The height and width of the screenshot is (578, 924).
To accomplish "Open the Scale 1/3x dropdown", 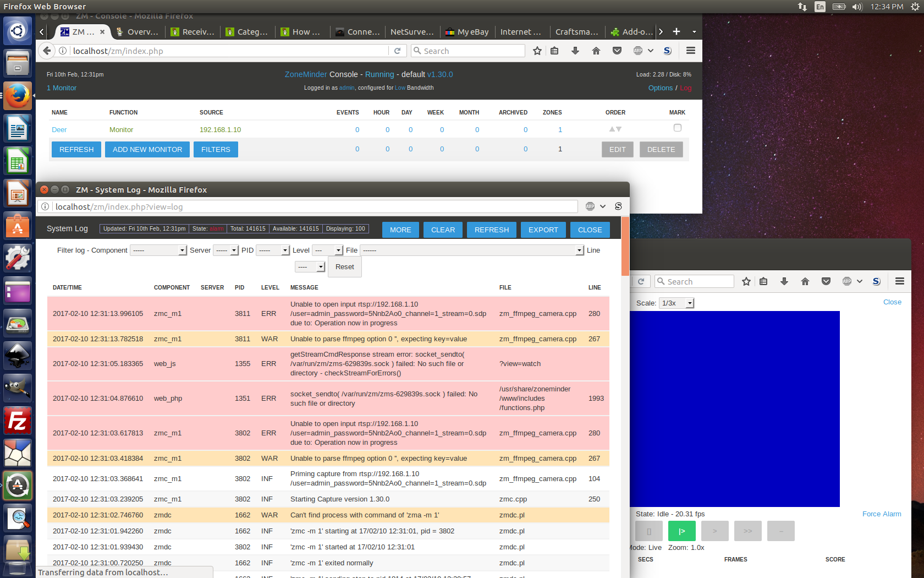I will [676, 303].
